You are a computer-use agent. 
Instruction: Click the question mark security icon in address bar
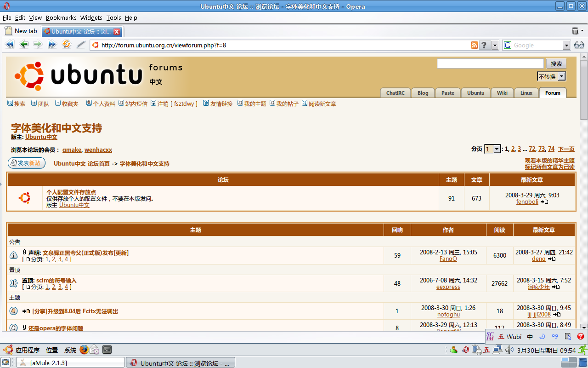click(484, 45)
